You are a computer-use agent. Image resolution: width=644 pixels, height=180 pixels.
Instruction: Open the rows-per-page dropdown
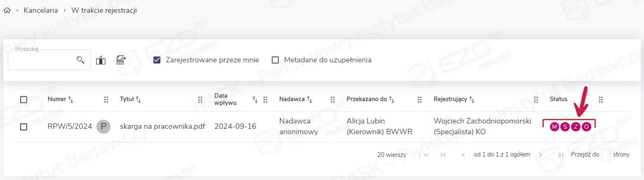tap(426, 155)
